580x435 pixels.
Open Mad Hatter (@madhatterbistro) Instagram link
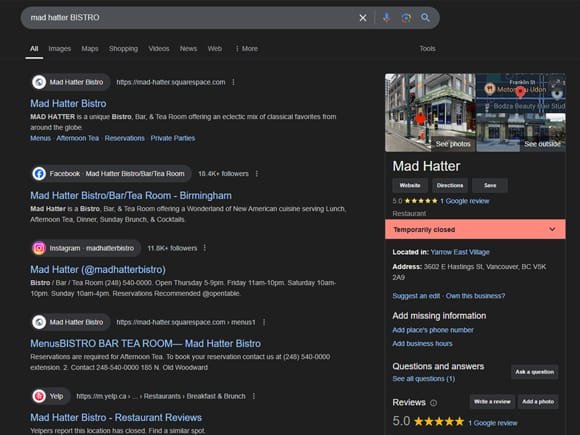pos(98,270)
